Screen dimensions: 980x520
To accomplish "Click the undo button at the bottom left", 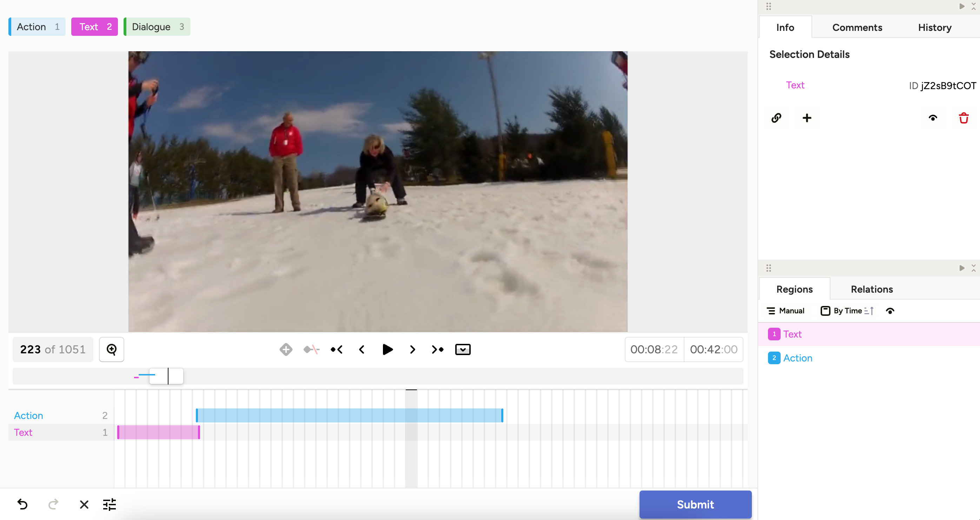I will 23,505.
